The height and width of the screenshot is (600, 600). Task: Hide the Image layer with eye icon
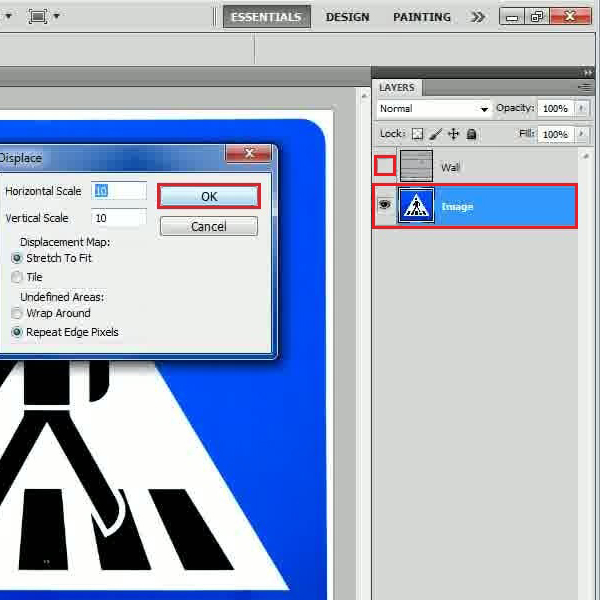[385, 205]
